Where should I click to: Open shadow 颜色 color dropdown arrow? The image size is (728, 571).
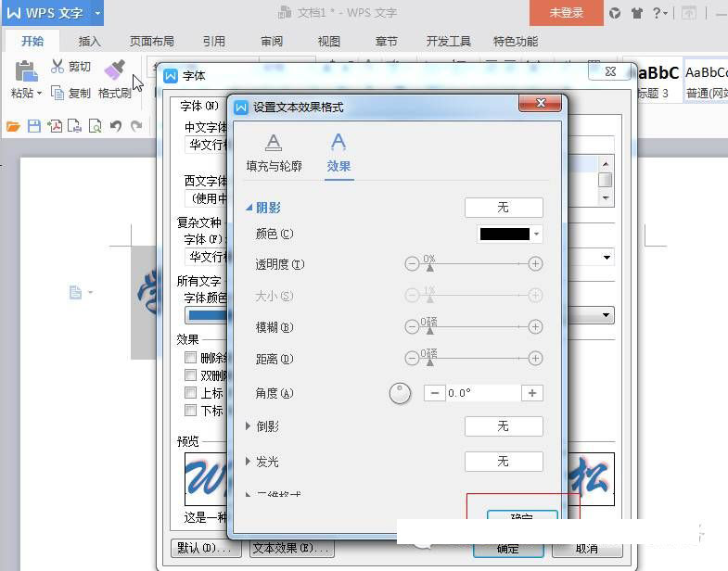point(537,234)
